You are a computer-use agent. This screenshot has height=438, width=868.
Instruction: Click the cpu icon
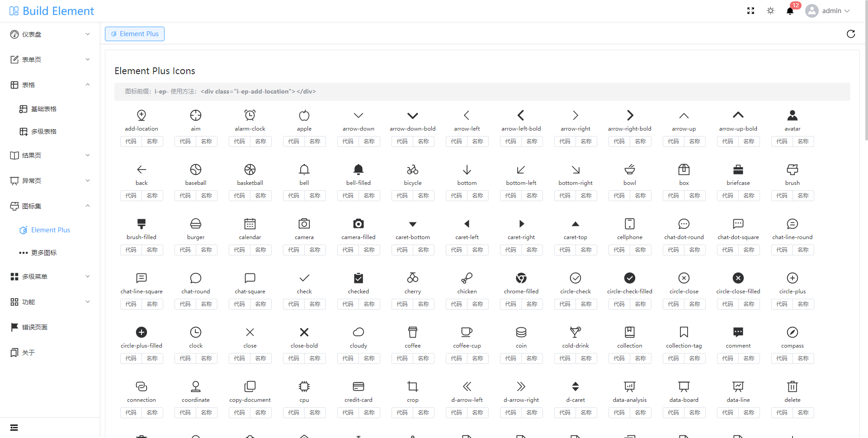click(x=304, y=386)
